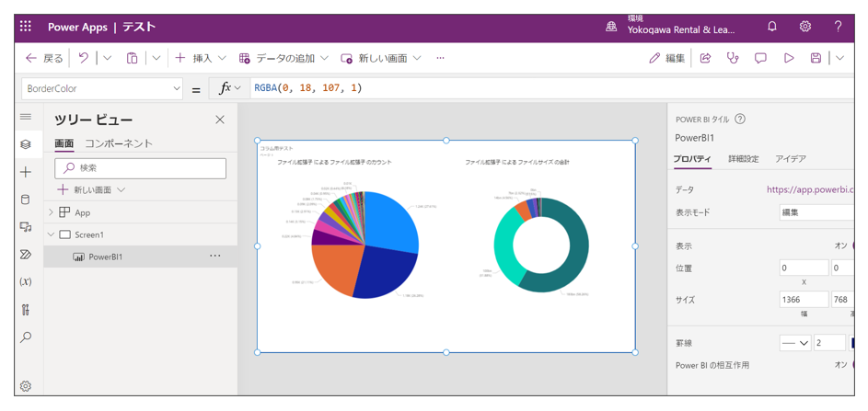Viewport: 868px width, 411px height.
Task: Click the tree view 検索 field
Action: coord(141,168)
